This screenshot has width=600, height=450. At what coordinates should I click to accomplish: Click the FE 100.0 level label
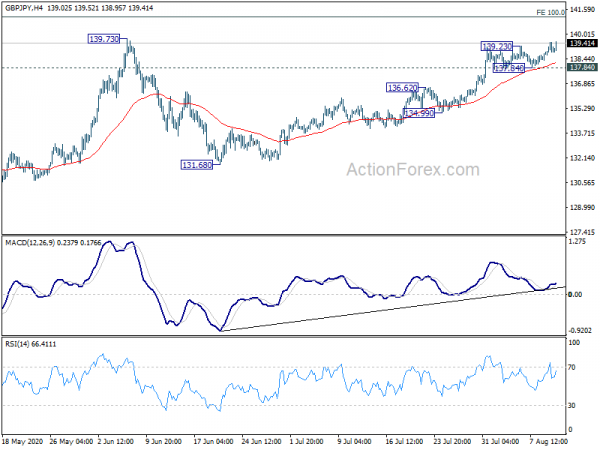[580, 12]
